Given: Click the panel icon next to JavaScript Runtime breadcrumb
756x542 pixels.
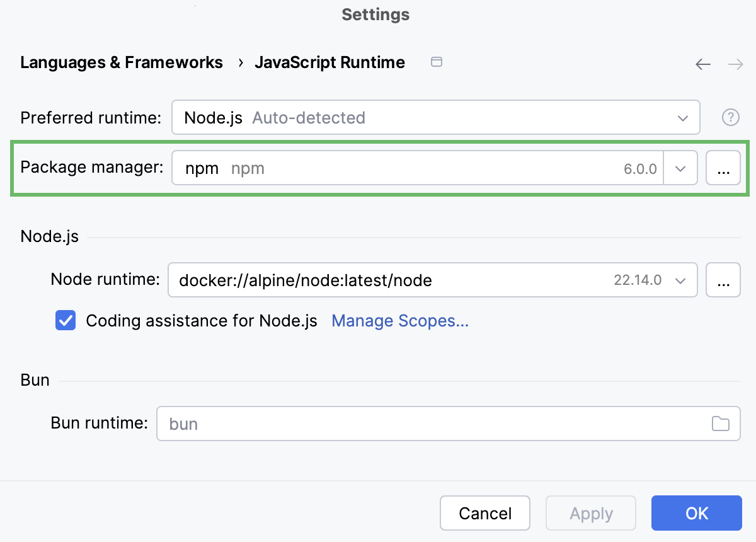Looking at the screenshot, I should click(x=437, y=62).
